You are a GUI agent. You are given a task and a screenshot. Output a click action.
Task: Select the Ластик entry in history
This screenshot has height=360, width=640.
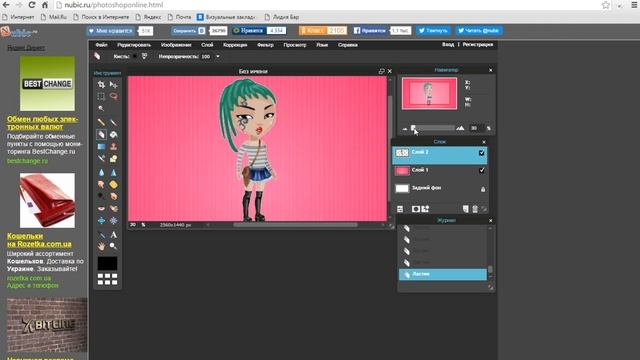442,274
